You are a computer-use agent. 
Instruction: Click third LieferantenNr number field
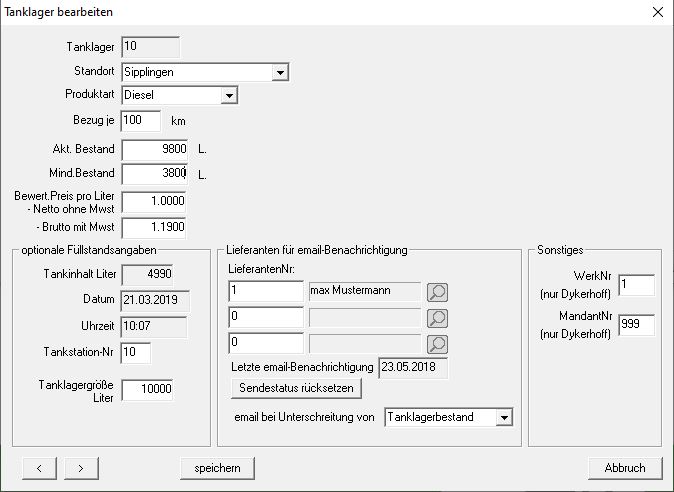click(x=266, y=343)
